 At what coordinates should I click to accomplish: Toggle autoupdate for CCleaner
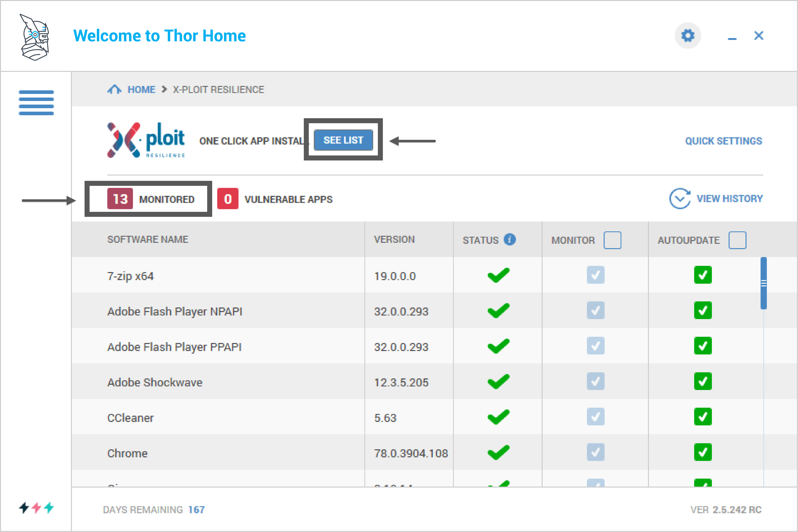(x=703, y=417)
